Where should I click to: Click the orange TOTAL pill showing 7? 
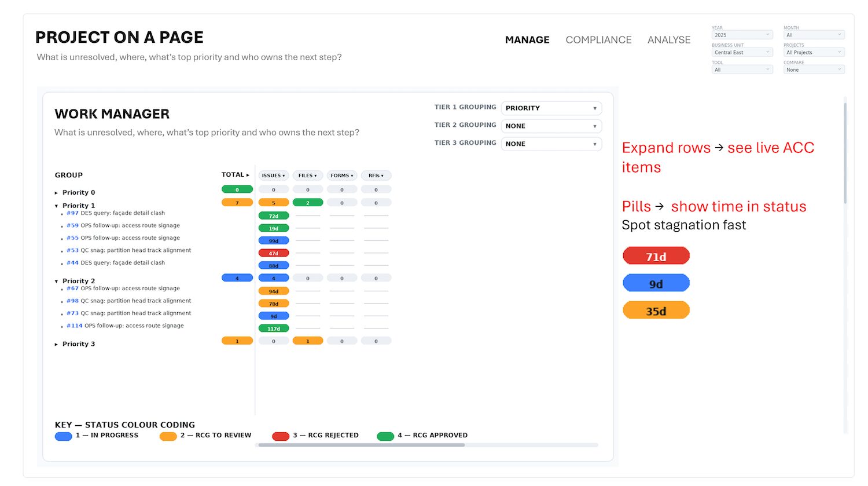tap(237, 202)
